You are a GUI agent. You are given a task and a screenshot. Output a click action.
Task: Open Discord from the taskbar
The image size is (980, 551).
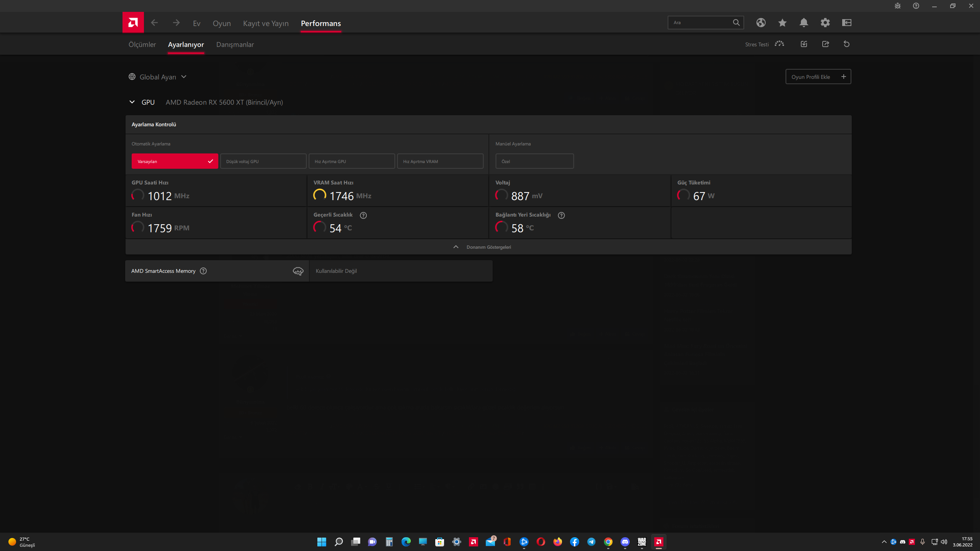tap(625, 542)
